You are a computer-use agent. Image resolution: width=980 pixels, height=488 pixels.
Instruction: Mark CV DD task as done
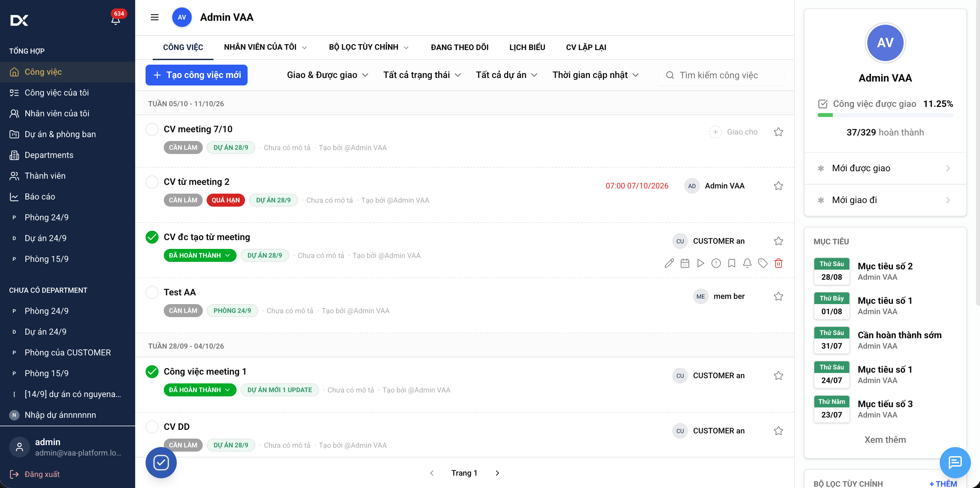point(152,427)
